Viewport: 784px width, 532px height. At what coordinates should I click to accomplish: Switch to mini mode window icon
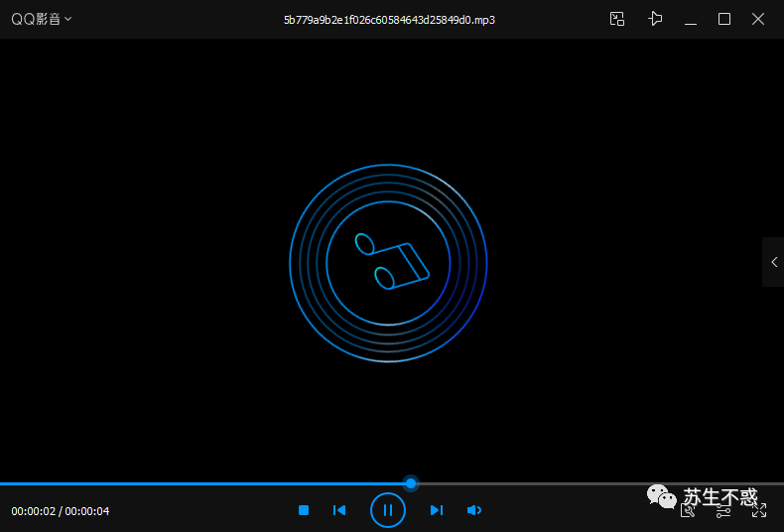(617, 19)
